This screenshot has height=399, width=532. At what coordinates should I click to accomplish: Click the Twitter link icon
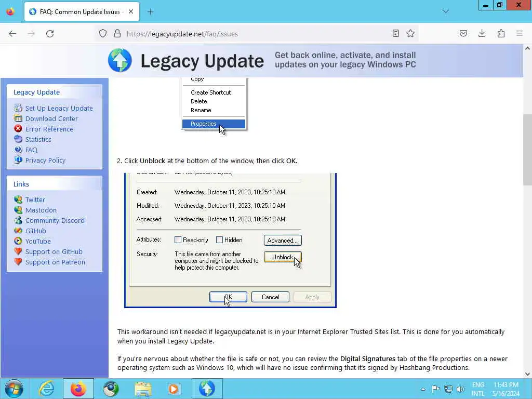(x=18, y=199)
